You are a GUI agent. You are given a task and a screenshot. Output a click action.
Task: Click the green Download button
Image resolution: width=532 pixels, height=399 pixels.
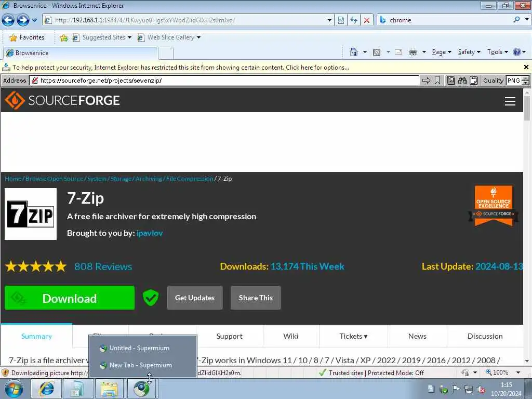70,298
